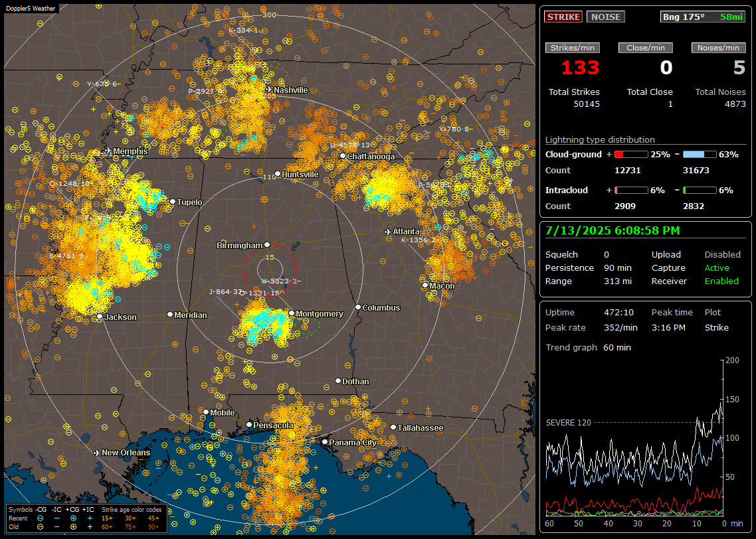Screen dimensions: 756x539
Task: Click the Recent +CG symbol in legend
Action: coord(73,518)
